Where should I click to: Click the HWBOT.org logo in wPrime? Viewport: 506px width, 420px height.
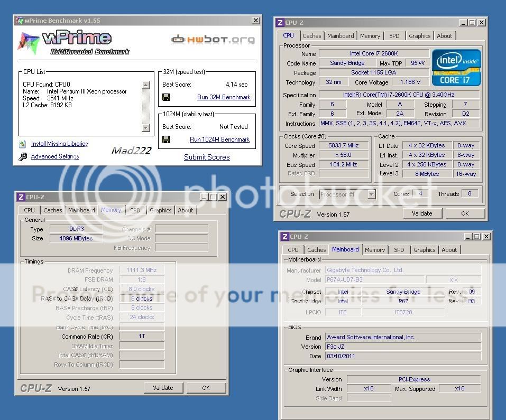[x=213, y=39]
